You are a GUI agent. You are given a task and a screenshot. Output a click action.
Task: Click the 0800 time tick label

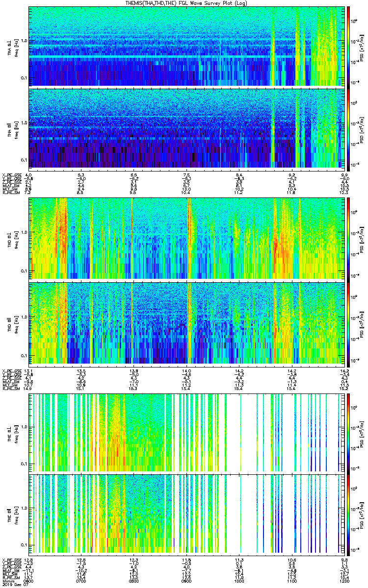click(x=134, y=582)
